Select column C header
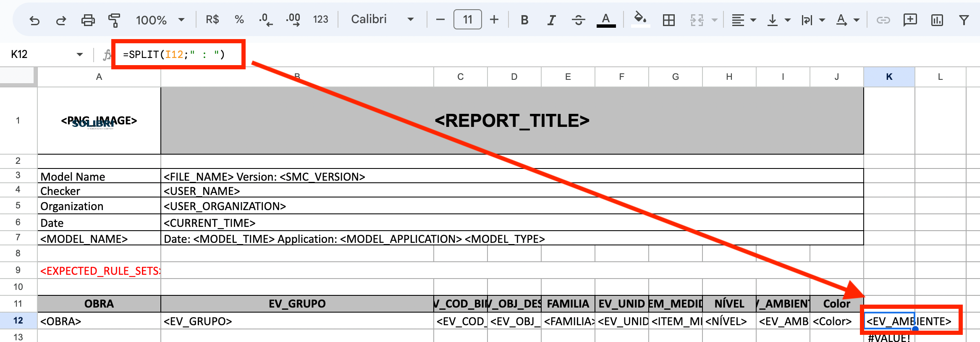This screenshot has width=980, height=342. point(461,77)
